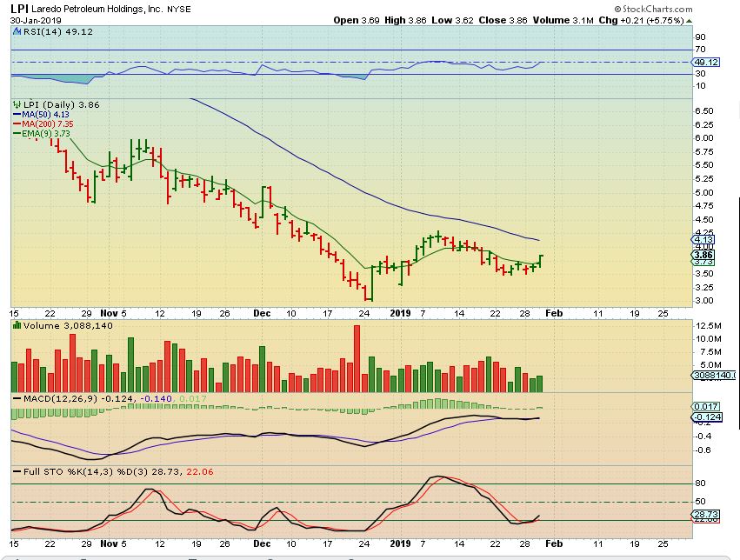Click the EMA(9) 3.73 legend entry

tap(41, 134)
